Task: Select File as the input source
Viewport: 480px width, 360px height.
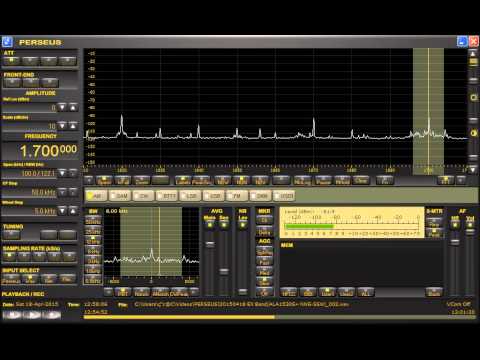Action: [68, 279]
